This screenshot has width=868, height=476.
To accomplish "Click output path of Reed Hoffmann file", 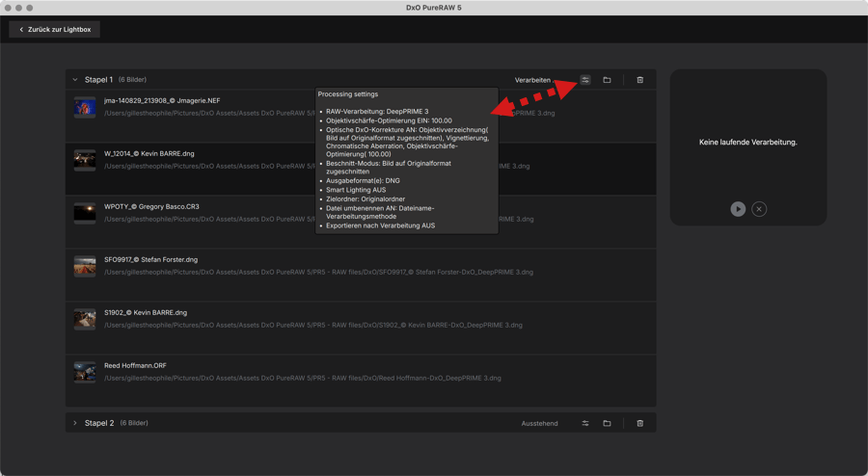I will (x=303, y=378).
